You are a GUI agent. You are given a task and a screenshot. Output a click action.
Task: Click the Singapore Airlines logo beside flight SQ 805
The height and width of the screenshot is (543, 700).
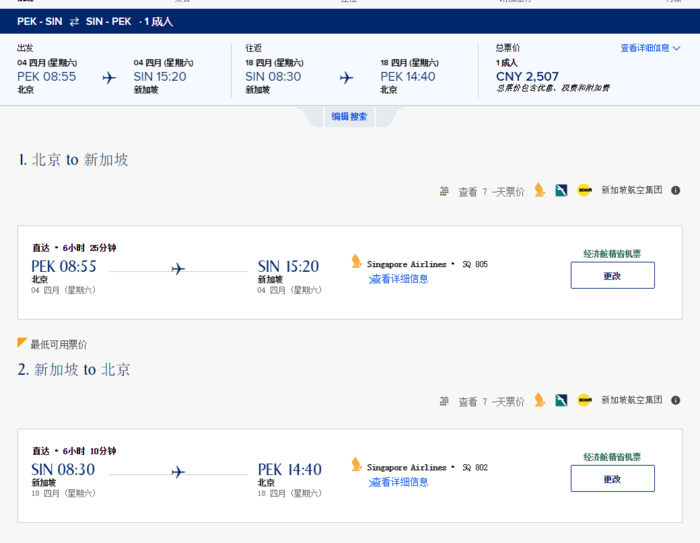[356, 262]
